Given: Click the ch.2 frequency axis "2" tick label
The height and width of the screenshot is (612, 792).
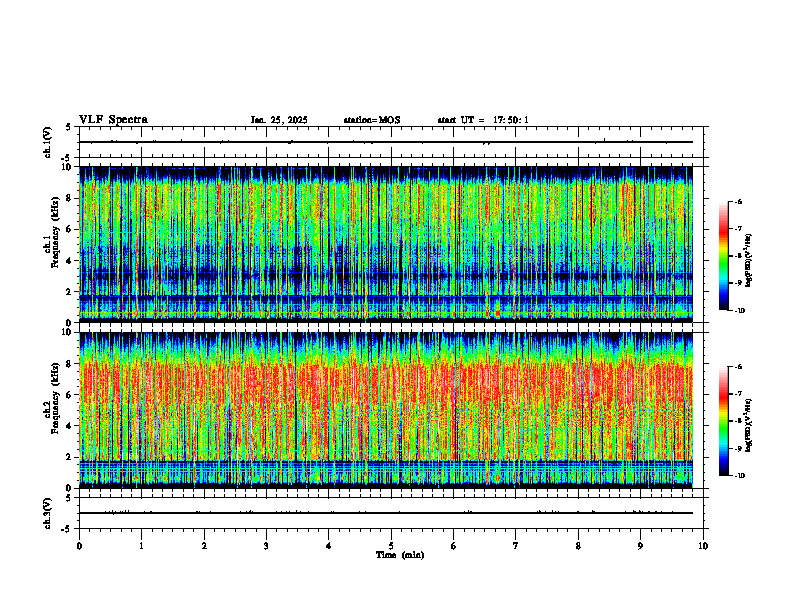Looking at the screenshot, I should click(69, 457).
